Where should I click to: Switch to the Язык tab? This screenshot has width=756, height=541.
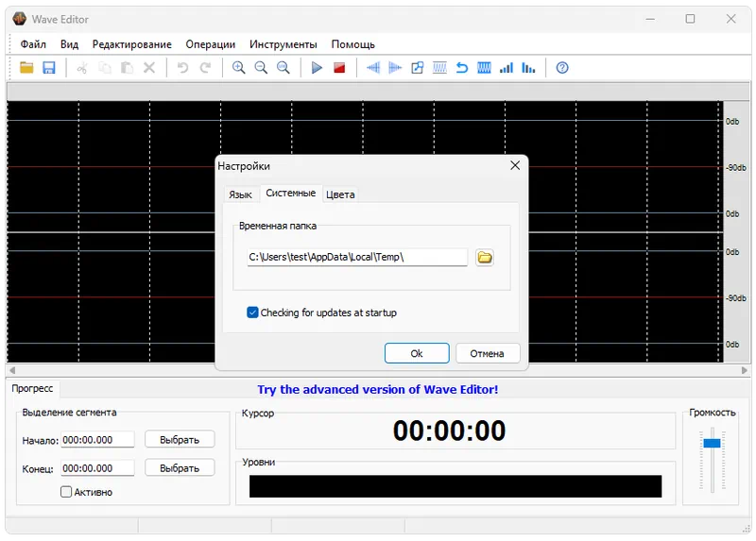240,194
